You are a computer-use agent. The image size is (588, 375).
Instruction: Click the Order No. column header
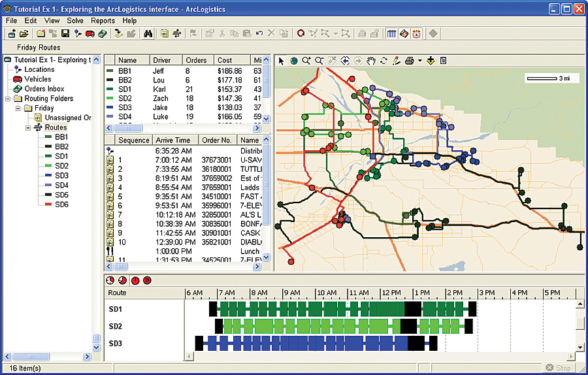pos(218,140)
